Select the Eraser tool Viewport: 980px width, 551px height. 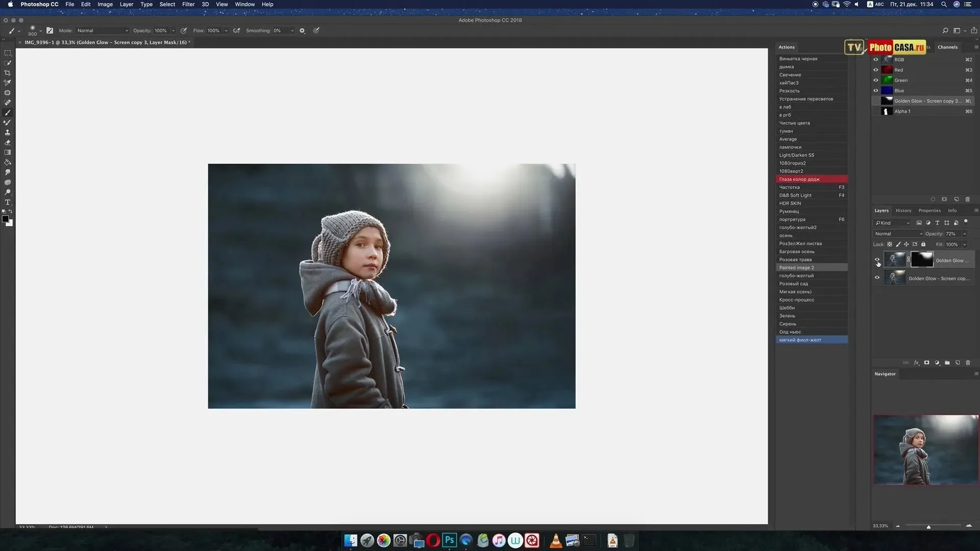[8, 143]
